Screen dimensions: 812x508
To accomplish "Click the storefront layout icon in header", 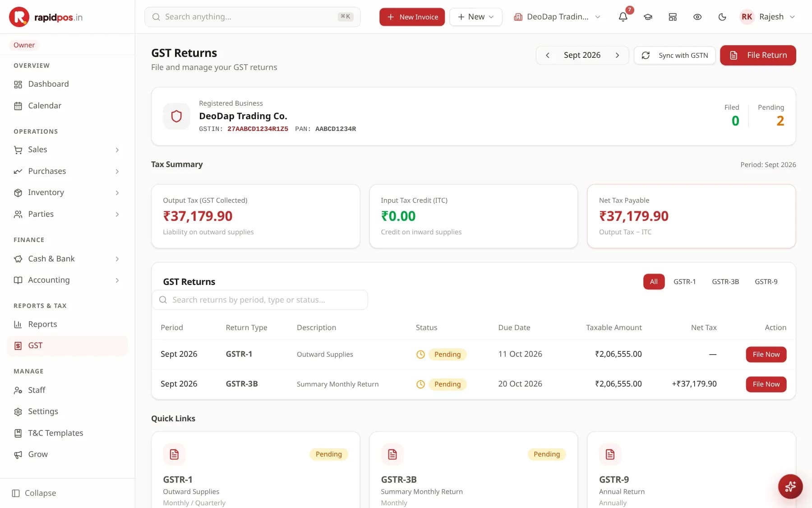I will (673, 17).
